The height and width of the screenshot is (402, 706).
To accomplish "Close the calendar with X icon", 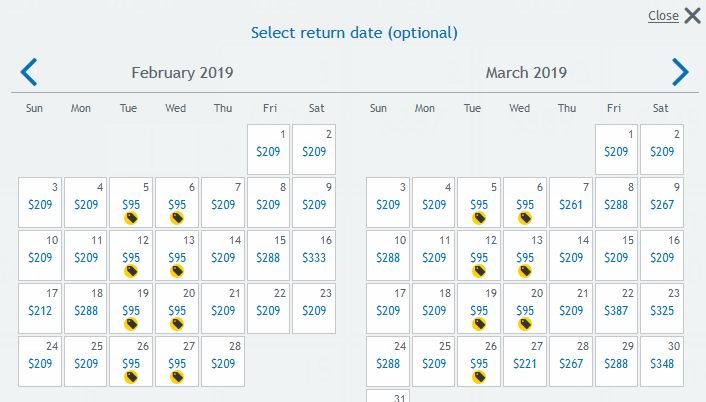I will 692,16.
